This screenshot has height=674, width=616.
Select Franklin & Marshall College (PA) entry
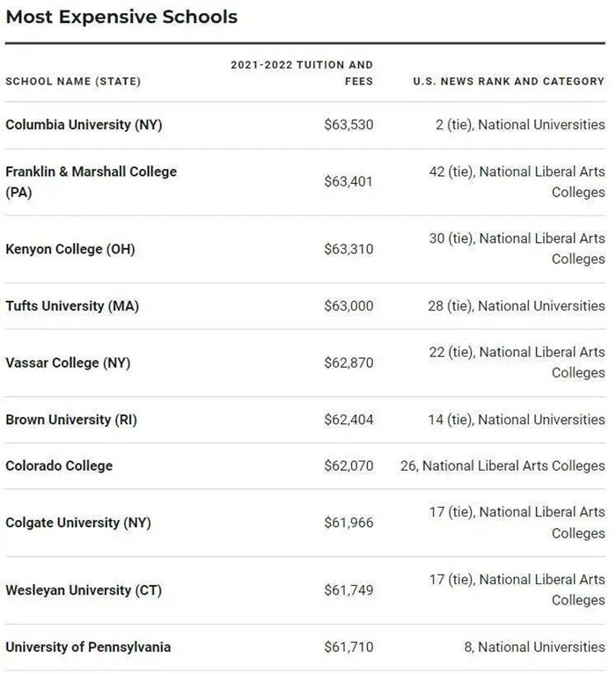(x=91, y=181)
